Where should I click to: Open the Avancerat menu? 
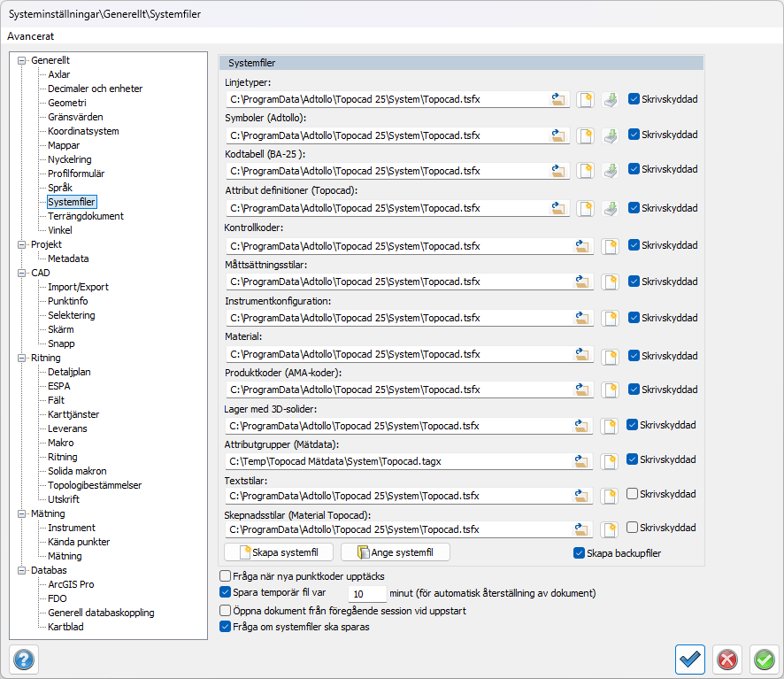coord(30,36)
